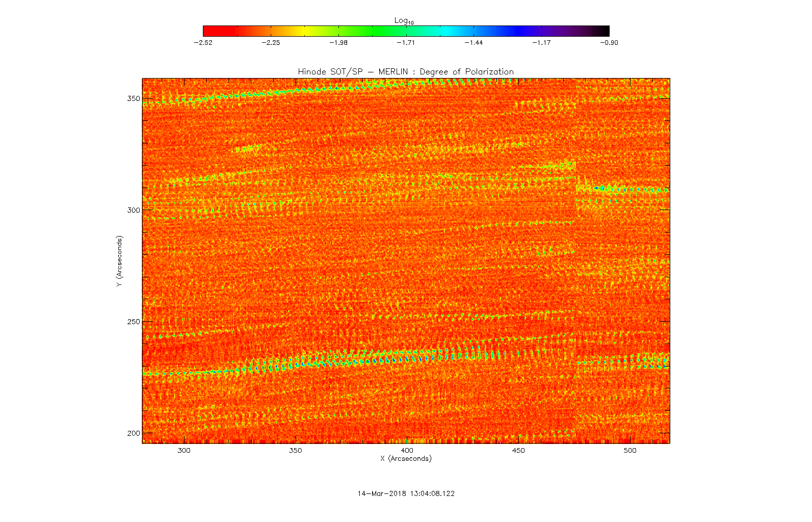Screen dimensions: 812x522
Task: Select the blue section of the colorbar
Action: tap(520, 31)
